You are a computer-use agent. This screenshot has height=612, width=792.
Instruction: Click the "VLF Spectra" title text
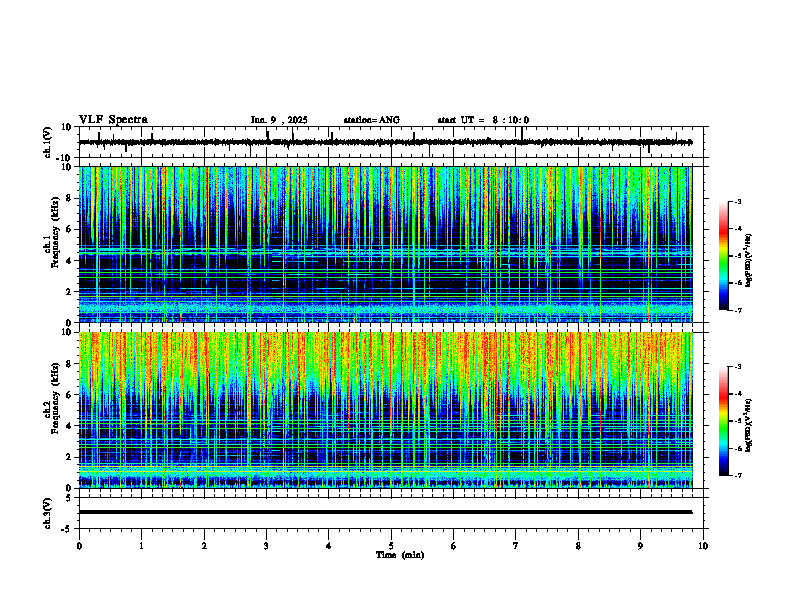click(x=113, y=120)
